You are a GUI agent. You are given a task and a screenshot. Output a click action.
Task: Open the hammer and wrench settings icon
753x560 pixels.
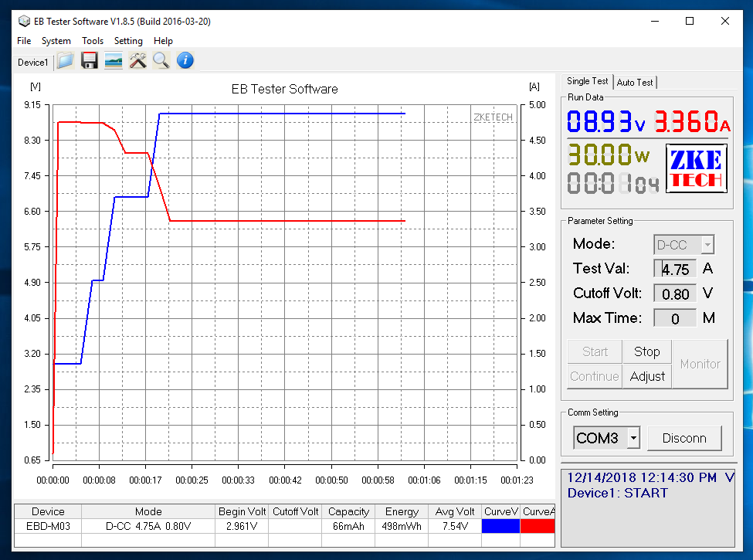pos(137,62)
